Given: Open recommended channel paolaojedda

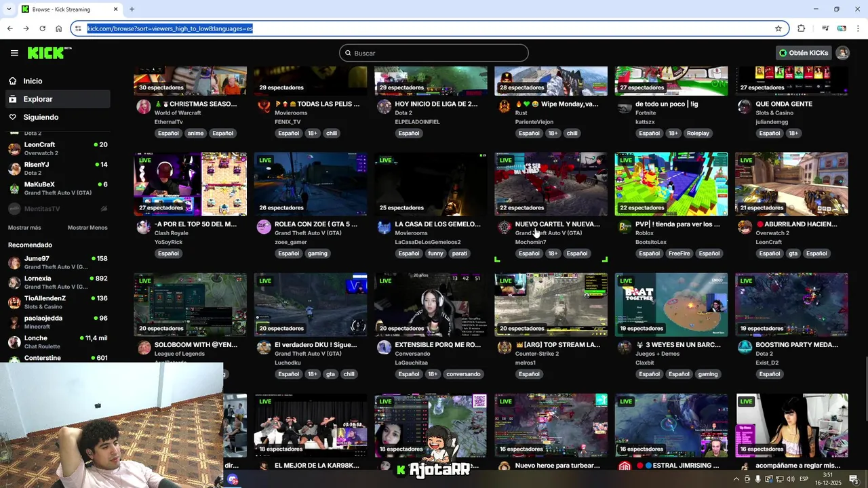Looking at the screenshot, I should [58, 322].
